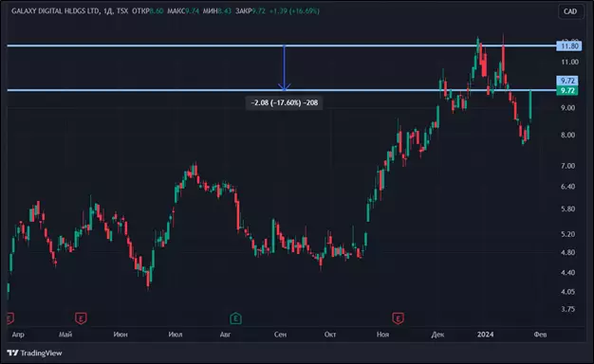Click the 9.00 price axis label

coord(567,108)
